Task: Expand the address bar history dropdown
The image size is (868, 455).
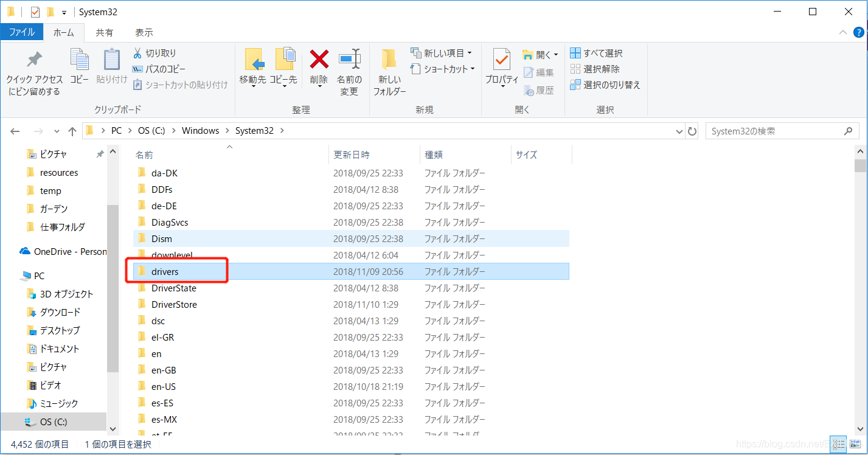Action: (679, 131)
